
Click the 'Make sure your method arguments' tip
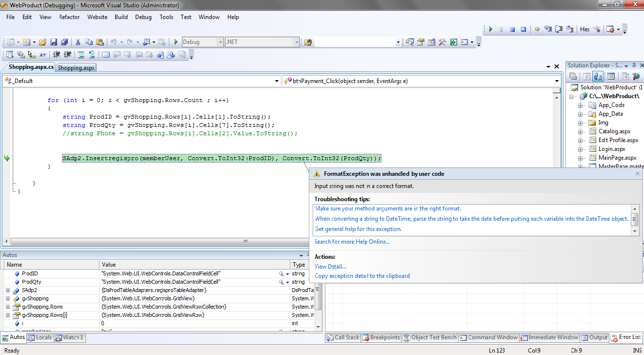point(388,209)
